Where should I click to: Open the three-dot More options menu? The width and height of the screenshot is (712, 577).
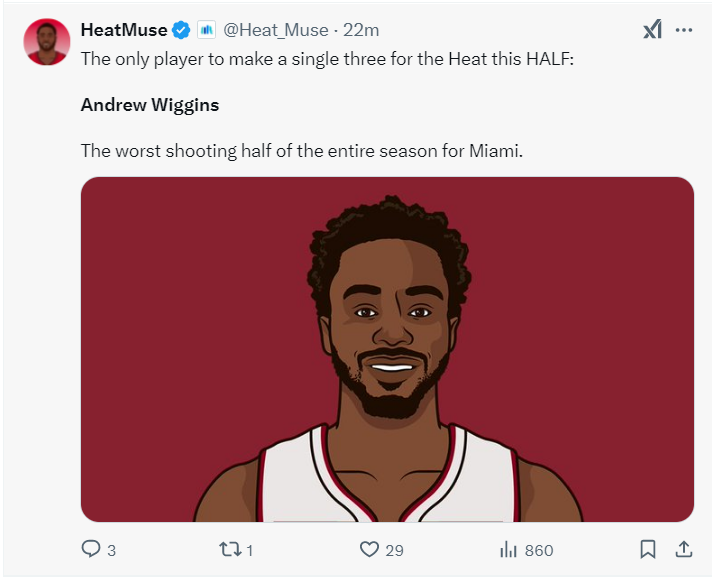click(x=684, y=30)
